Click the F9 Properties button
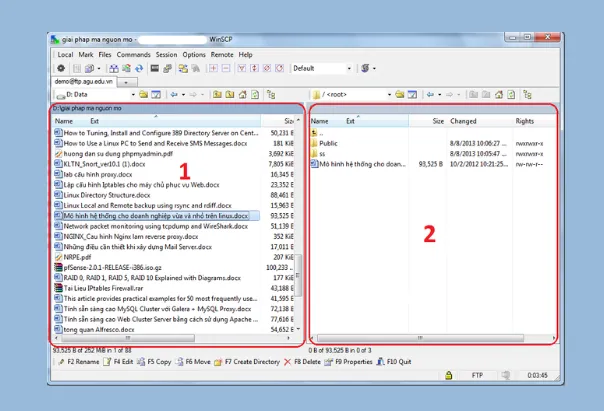Screen dimensions: 604x411 tap(349, 362)
